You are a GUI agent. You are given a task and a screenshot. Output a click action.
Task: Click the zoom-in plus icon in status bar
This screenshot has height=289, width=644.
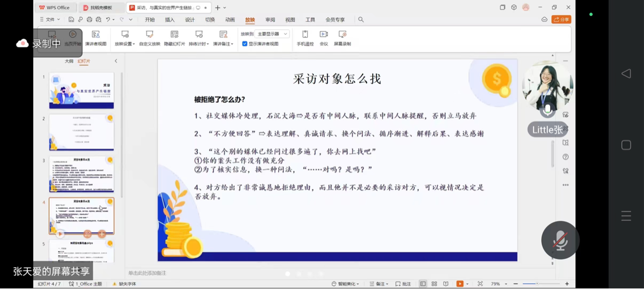[x=567, y=284]
